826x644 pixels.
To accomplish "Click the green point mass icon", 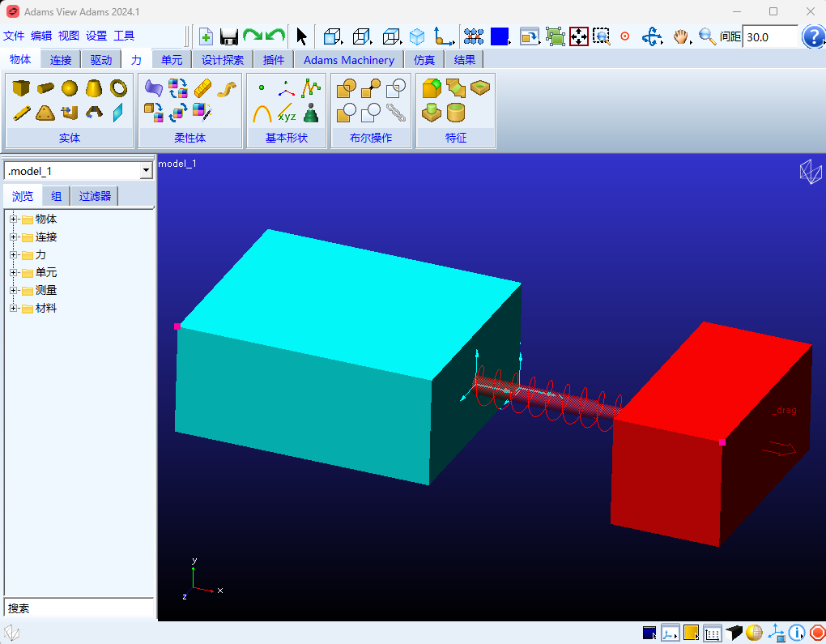I will point(311,113).
